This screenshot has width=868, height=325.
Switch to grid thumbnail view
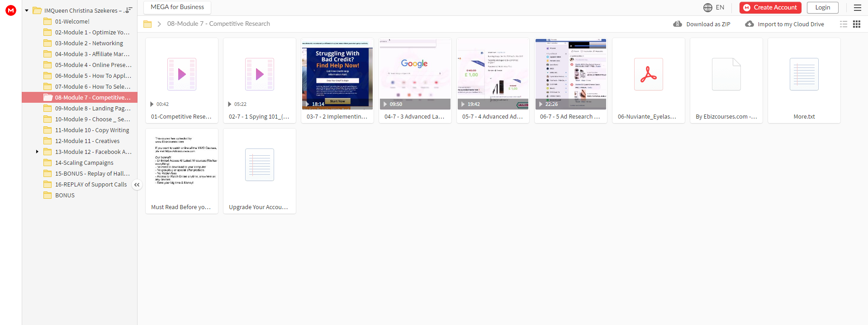click(857, 24)
